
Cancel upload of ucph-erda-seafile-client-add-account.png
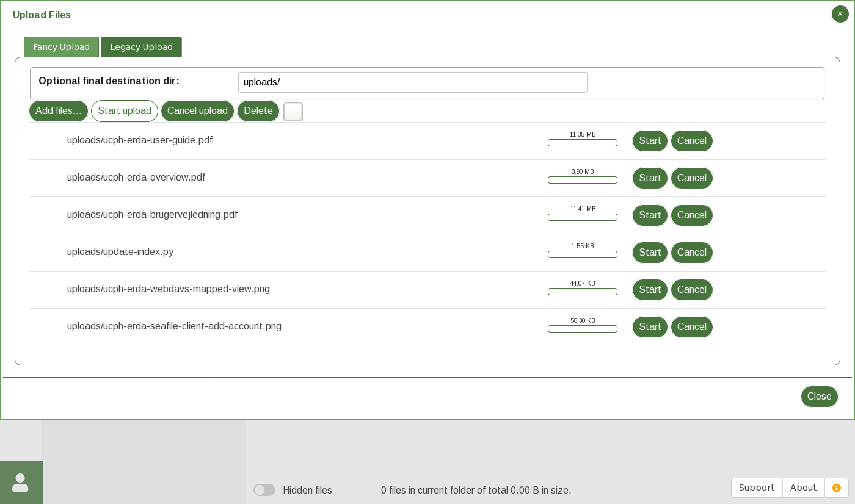pyautogui.click(x=692, y=327)
